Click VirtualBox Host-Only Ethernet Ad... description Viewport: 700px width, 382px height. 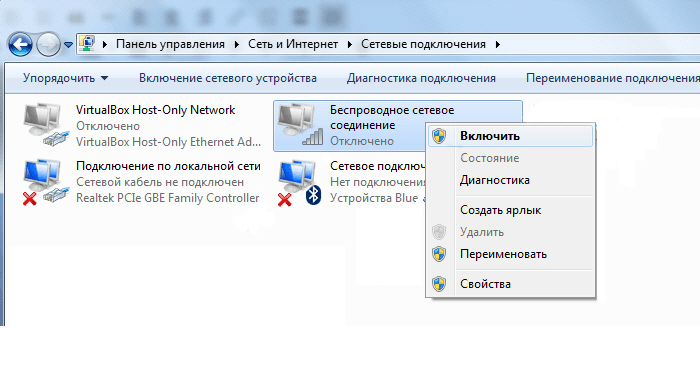168,142
